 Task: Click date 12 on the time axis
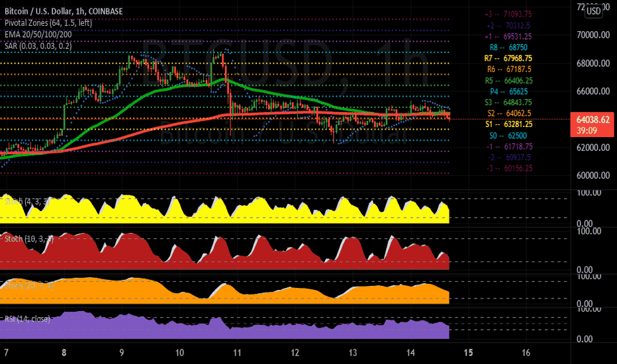295,352
